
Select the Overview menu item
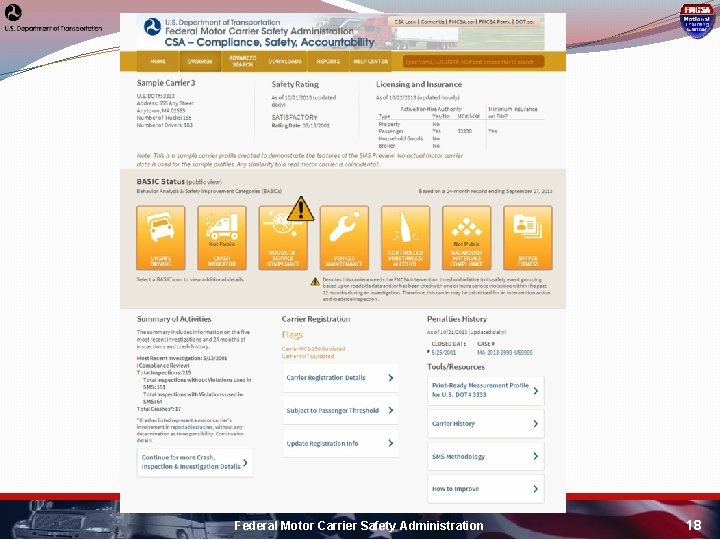200,62
